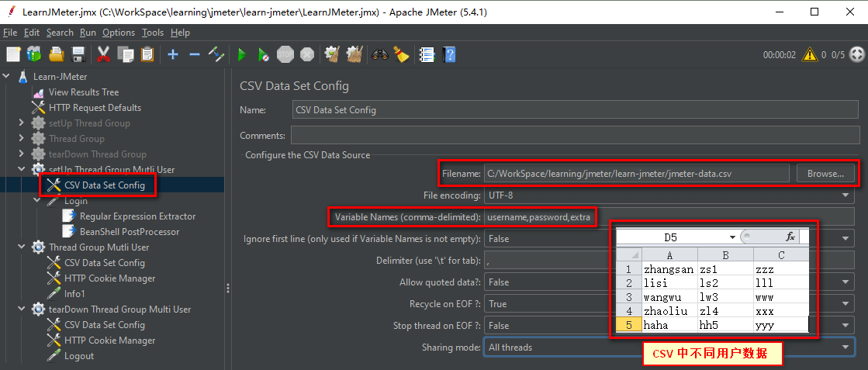Click the New test plan icon

(x=13, y=54)
